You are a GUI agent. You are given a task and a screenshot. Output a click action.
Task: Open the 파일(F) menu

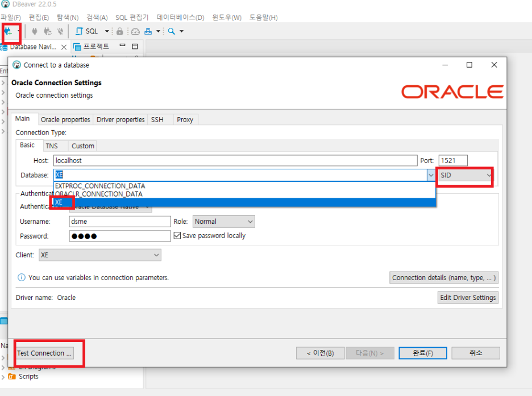tap(11, 17)
